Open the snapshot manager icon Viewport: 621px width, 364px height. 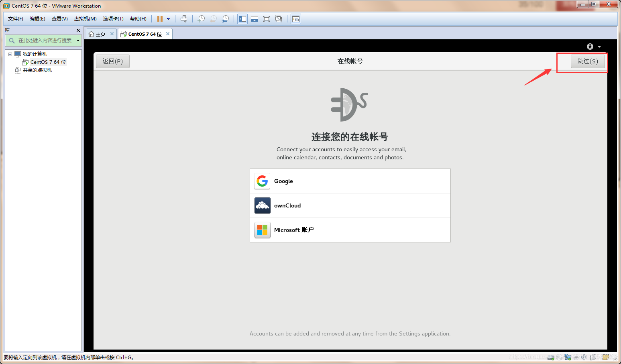[x=225, y=19]
